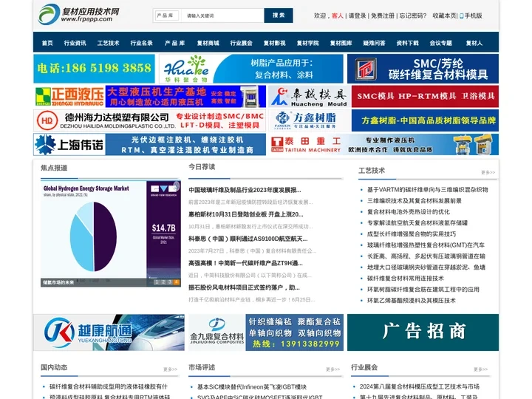Click the SMC/芳纶 碳纤维复合材料模具 banner
This screenshot has height=399, width=532.
423,69
